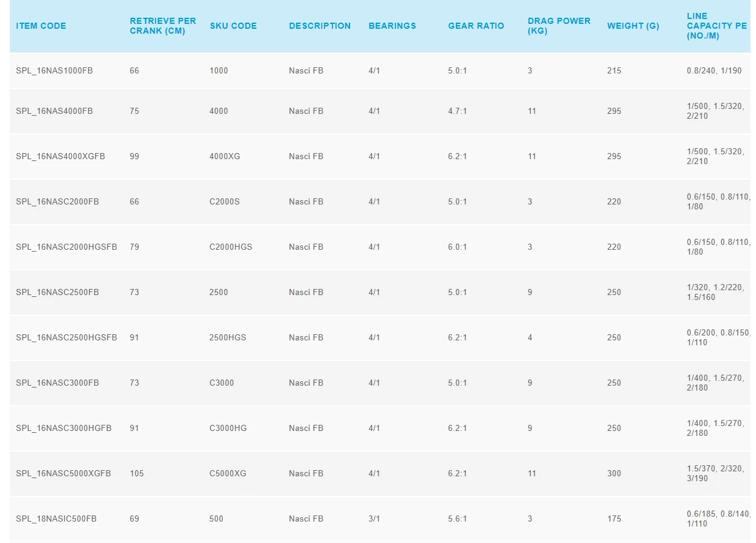This screenshot has height=543, width=756.
Task: Click the weight value 215
Action: click(x=614, y=70)
